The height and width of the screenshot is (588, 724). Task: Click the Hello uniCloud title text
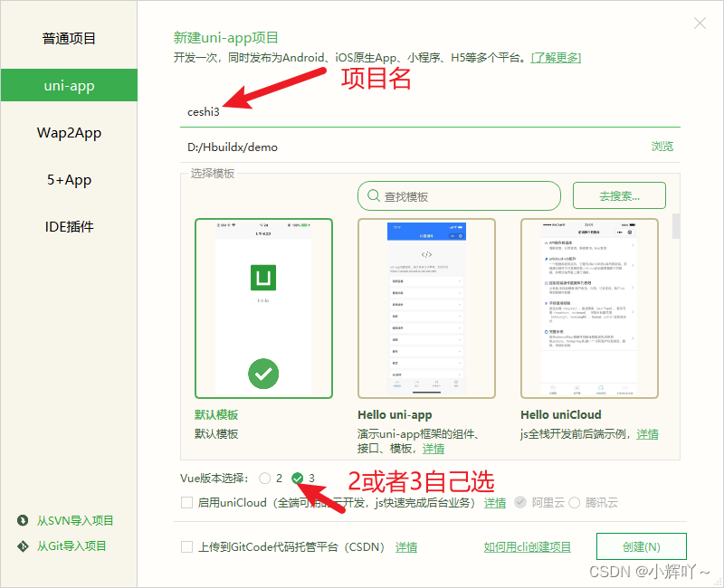[561, 414]
